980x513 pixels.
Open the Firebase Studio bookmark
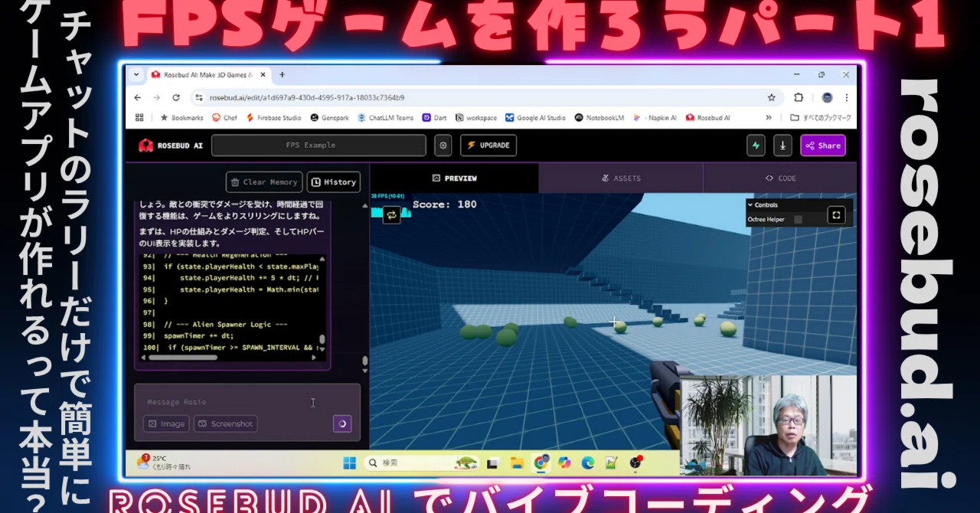[x=273, y=118]
